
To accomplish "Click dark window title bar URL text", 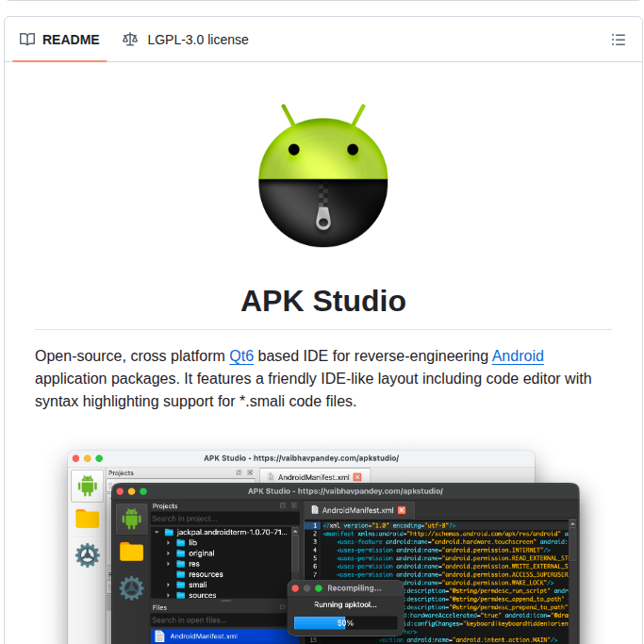I will click(x=370, y=491).
